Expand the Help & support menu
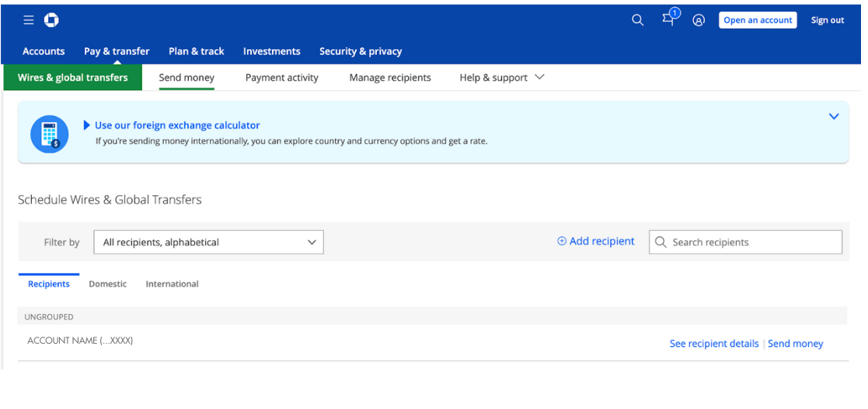 coord(501,78)
